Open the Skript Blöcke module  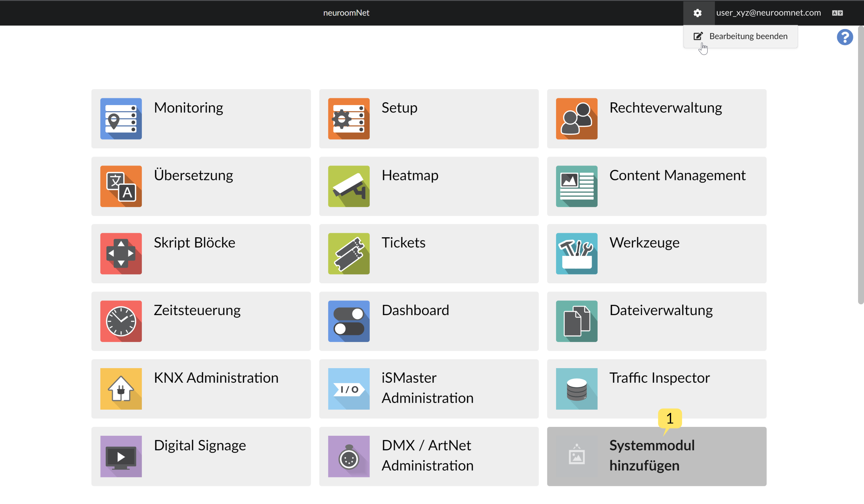[x=200, y=254]
